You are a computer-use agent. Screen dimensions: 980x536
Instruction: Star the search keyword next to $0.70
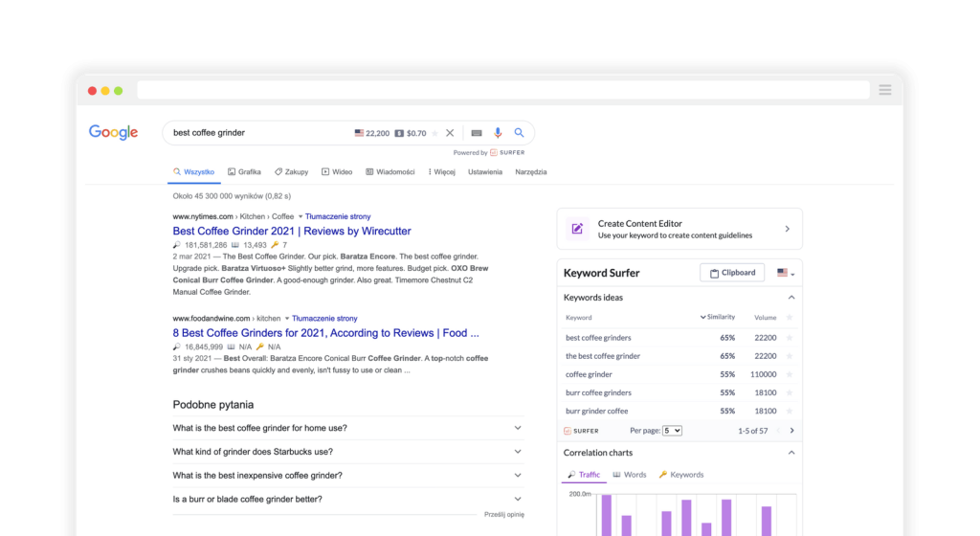pyautogui.click(x=435, y=133)
